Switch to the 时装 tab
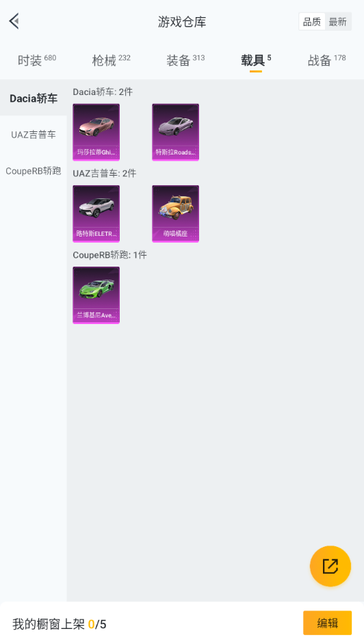Image resolution: width=364 pixels, height=644 pixels. (36, 60)
